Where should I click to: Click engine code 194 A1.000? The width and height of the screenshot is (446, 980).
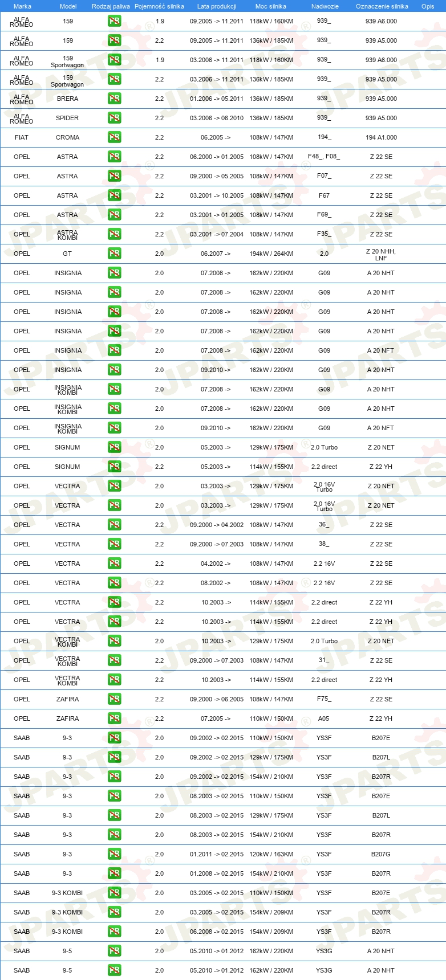(x=381, y=137)
